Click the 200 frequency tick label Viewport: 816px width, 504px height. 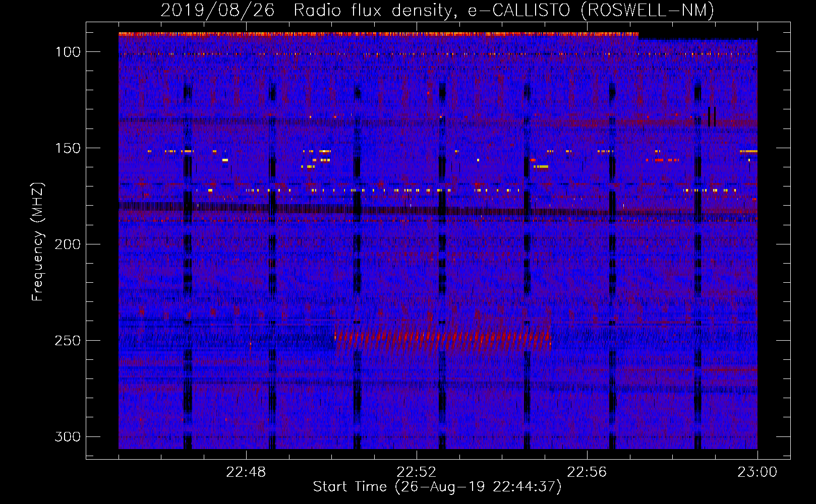pyautogui.click(x=68, y=244)
